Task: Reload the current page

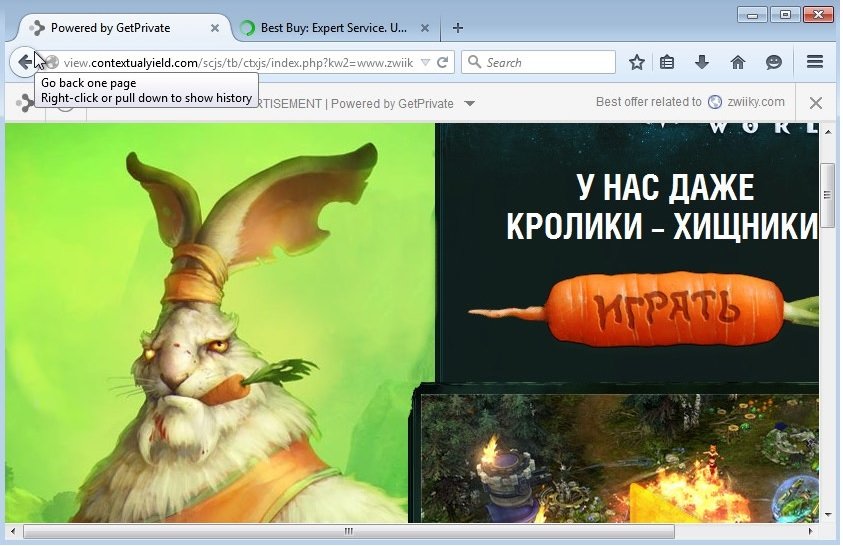Action: tap(442, 62)
